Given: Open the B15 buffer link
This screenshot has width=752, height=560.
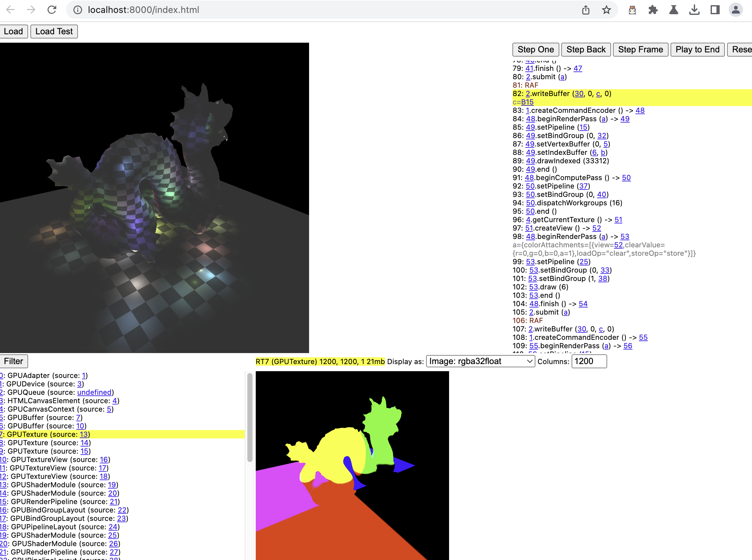Looking at the screenshot, I should [x=527, y=102].
